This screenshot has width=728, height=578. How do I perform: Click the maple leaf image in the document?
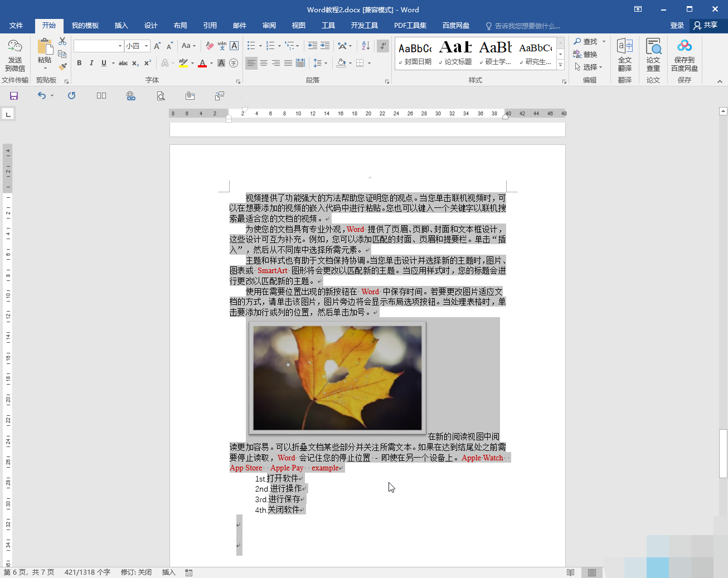tap(337, 377)
